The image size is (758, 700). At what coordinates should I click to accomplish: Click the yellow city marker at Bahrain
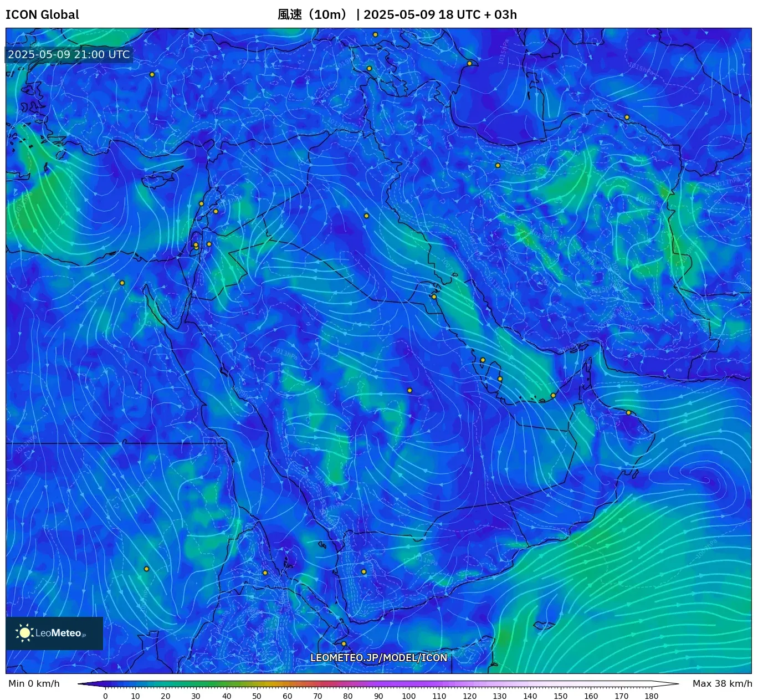(483, 360)
